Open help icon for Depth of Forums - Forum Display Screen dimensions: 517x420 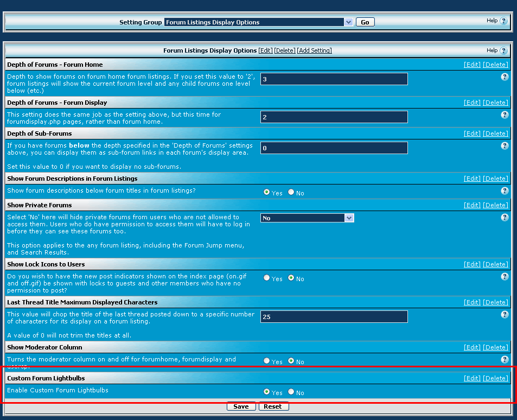click(505, 115)
